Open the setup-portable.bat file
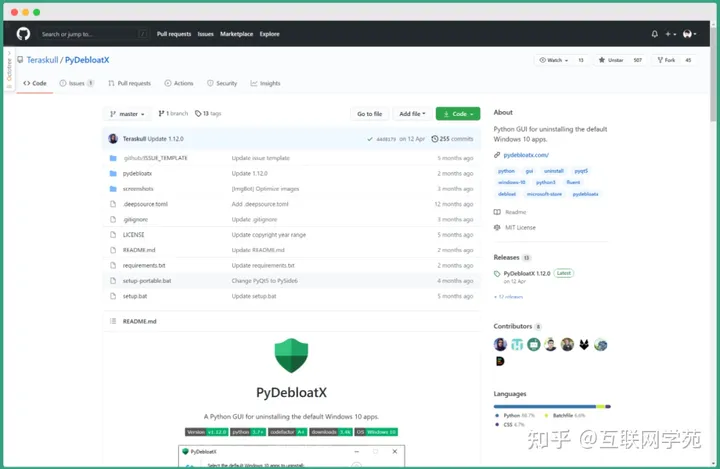Image resolution: width=720 pixels, height=469 pixels. click(147, 281)
